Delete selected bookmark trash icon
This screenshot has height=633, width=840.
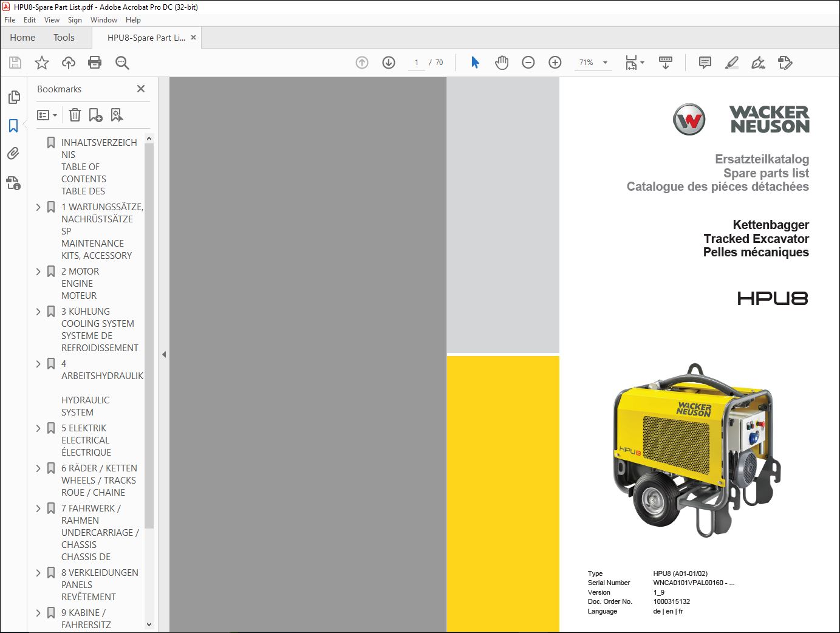click(x=75, y=115)
